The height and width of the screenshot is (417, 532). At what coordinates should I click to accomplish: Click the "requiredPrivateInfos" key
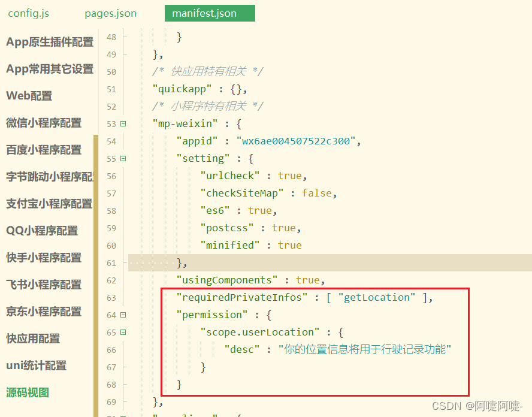pyautogui.click(x=242, y=297)
